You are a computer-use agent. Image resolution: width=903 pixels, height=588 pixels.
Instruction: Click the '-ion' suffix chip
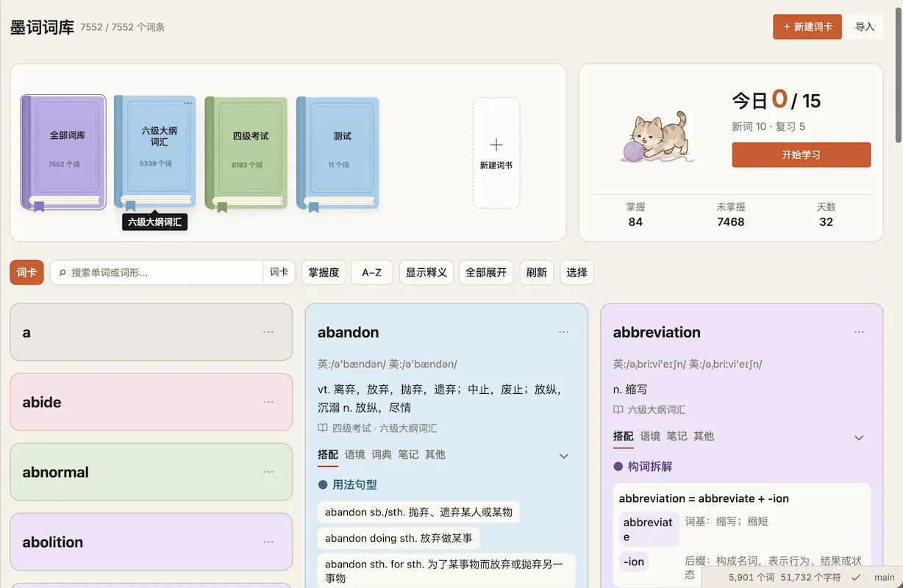coord(634,562)
